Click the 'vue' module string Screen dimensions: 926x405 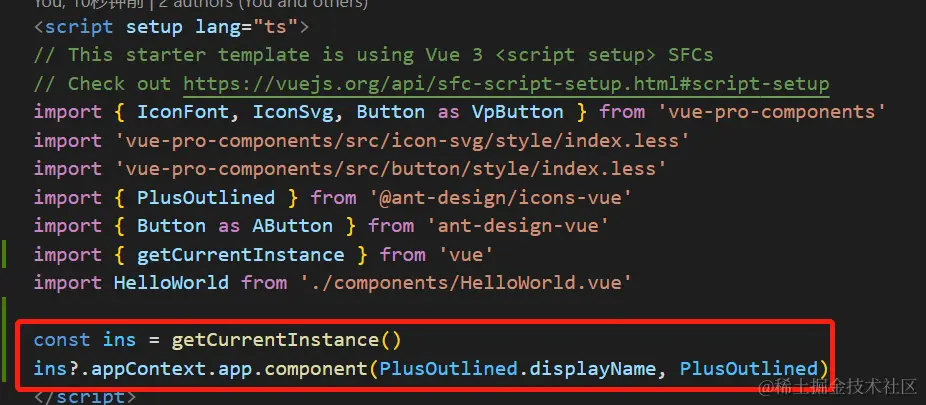tap(466, 254)
